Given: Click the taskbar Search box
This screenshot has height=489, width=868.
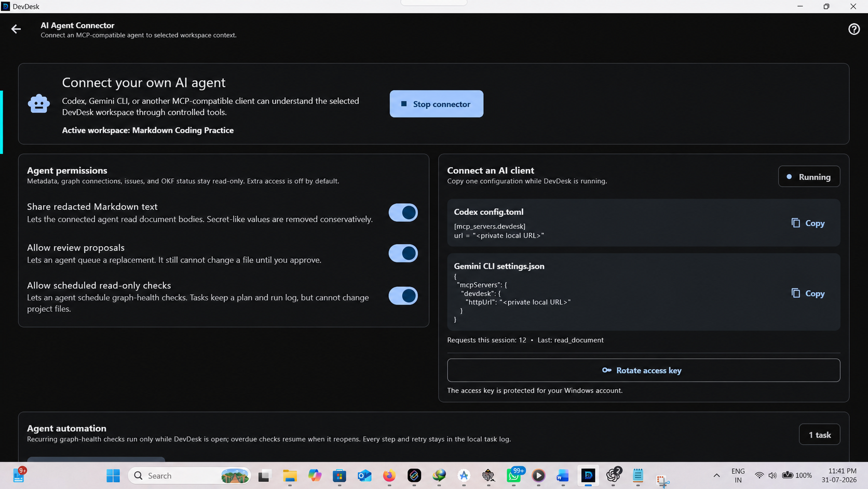Looking at the screenshot, I should 189,475.
